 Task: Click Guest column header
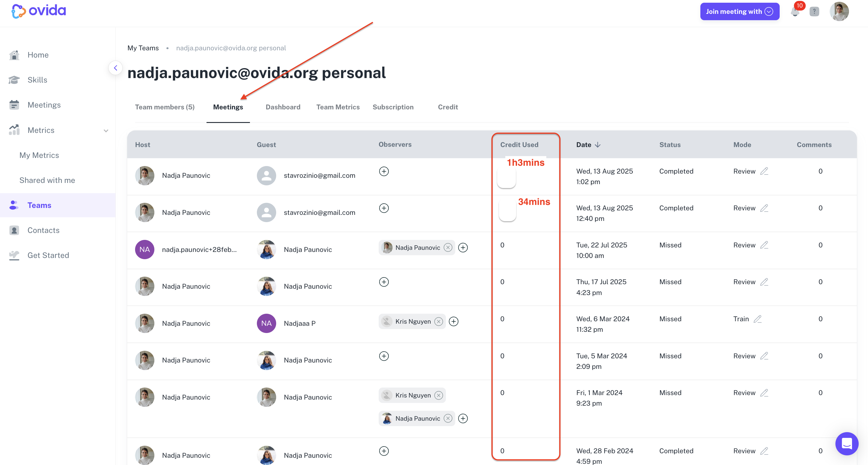[266, 145]
